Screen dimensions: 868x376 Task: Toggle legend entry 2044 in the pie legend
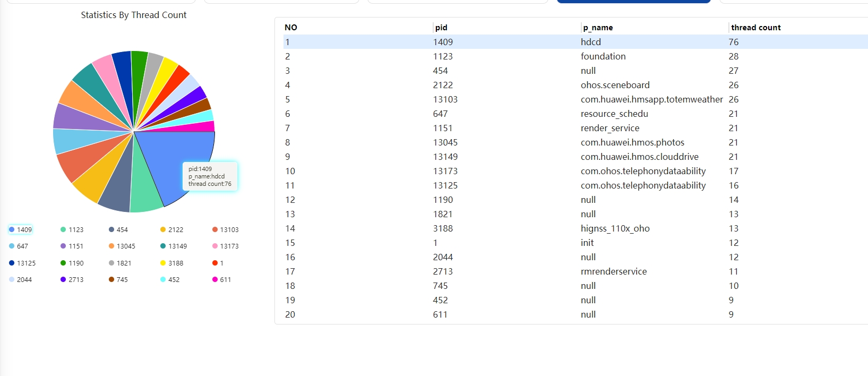20,279
